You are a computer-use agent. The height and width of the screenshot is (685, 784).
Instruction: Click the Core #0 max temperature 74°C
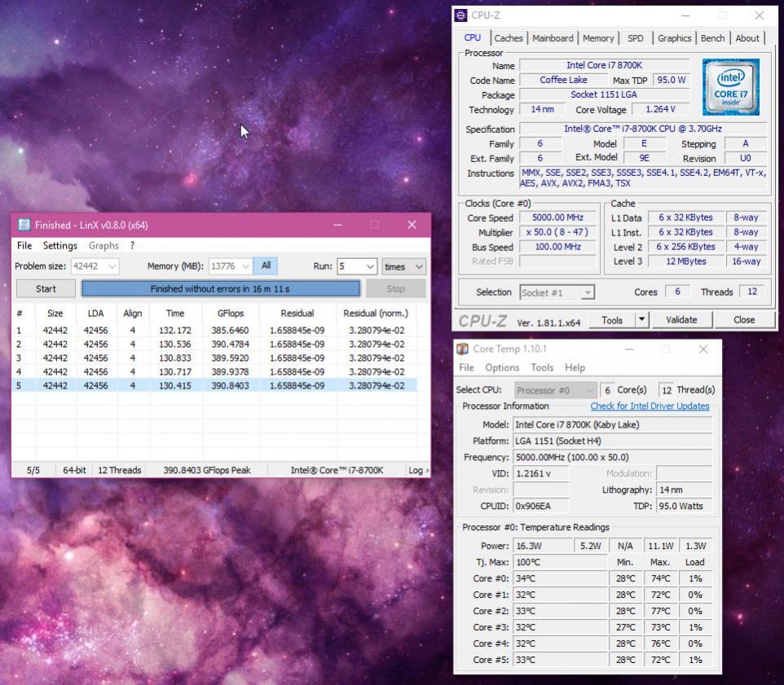pyautogui.click(x=660, y=578)
